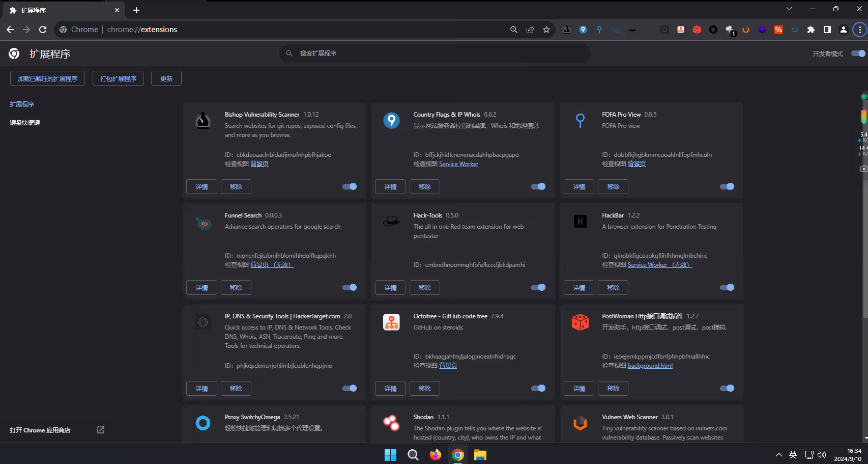Screen dimensions: 868x464
Task: Click the share icon in the address bar
Action: click(x=530, y=30)
